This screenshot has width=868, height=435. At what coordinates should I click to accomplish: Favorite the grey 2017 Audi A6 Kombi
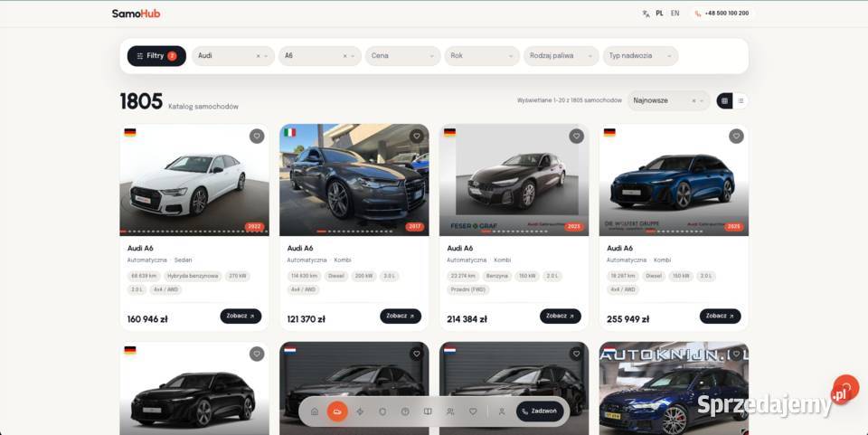(x=417, y=137)
